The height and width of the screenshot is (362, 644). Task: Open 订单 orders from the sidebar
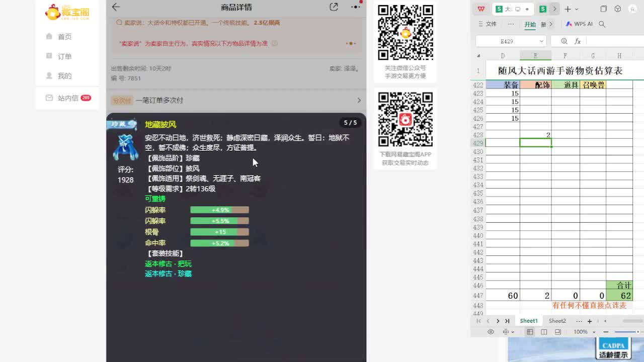(x=64, y=56)
